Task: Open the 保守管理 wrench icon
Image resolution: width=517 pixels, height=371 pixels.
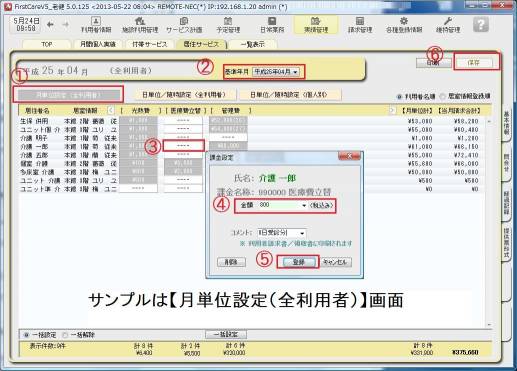Action: [x=448, y=21]
